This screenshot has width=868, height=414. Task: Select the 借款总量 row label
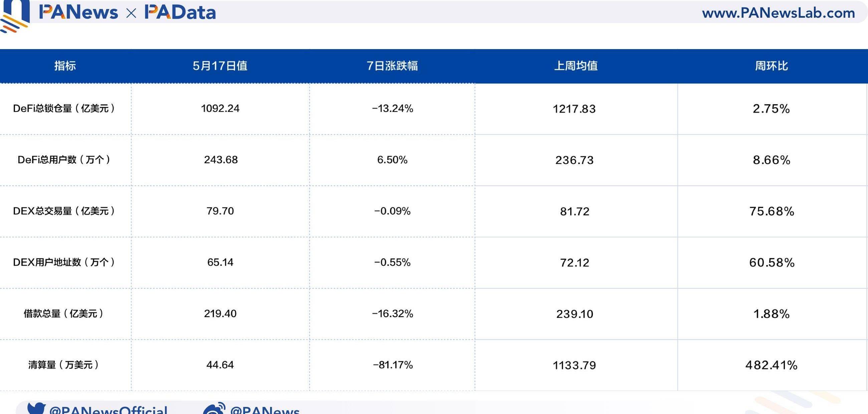tap(64, 314)
